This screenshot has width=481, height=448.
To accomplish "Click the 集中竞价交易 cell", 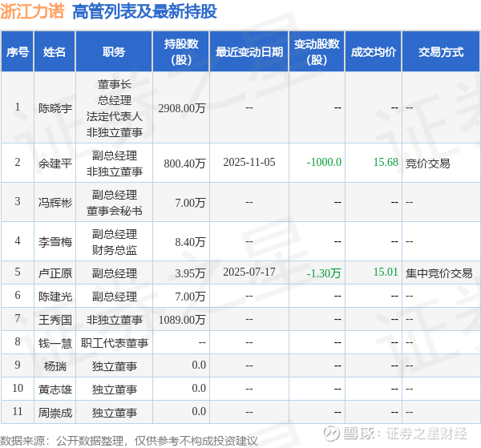I will [x=439, y=273].
